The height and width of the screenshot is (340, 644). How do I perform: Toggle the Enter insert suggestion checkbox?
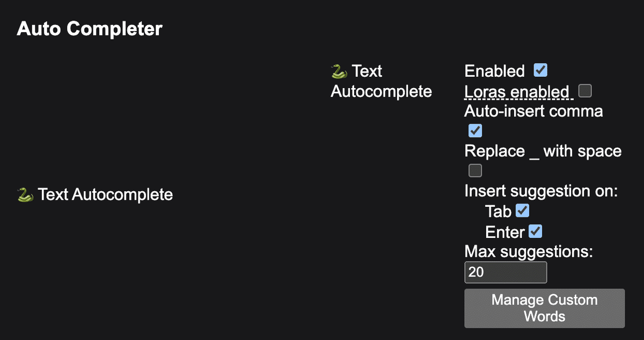pos(536,232)
